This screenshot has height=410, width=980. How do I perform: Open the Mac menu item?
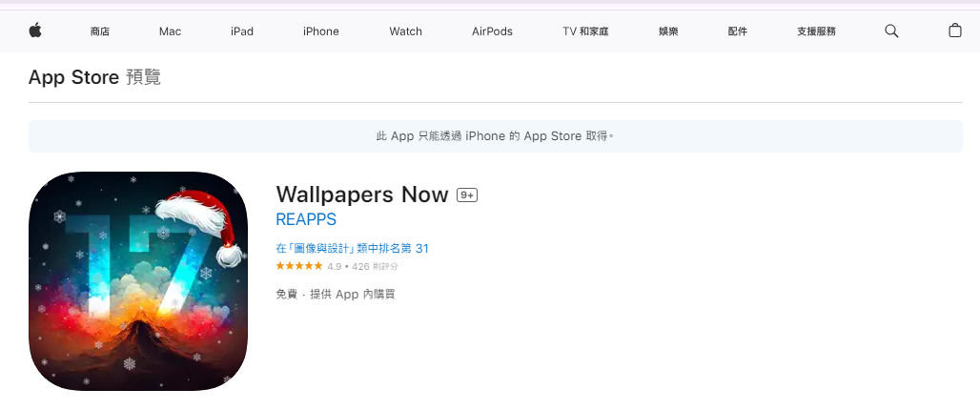[x=170, y=31]
